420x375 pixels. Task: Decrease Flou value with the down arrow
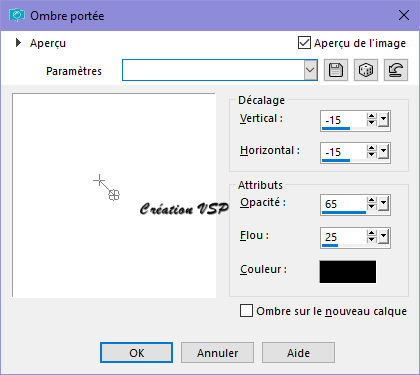(371, 240)
